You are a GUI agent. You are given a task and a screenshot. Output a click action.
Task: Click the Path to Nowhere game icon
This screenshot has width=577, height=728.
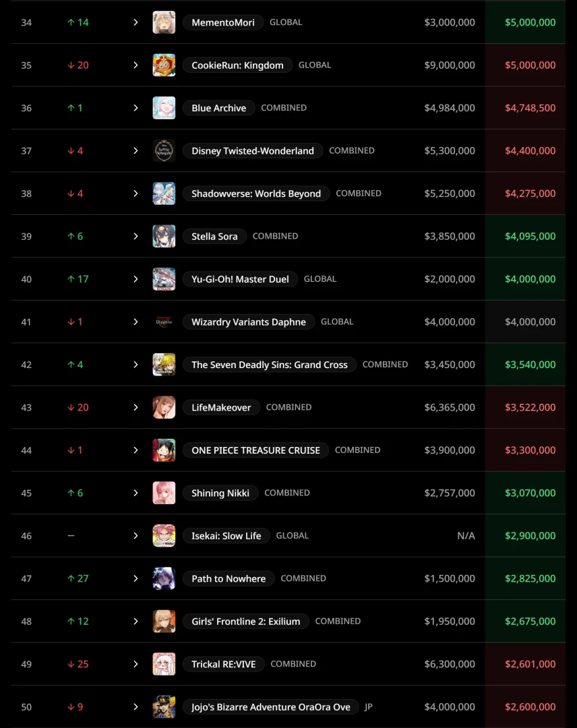click(164, 578)
